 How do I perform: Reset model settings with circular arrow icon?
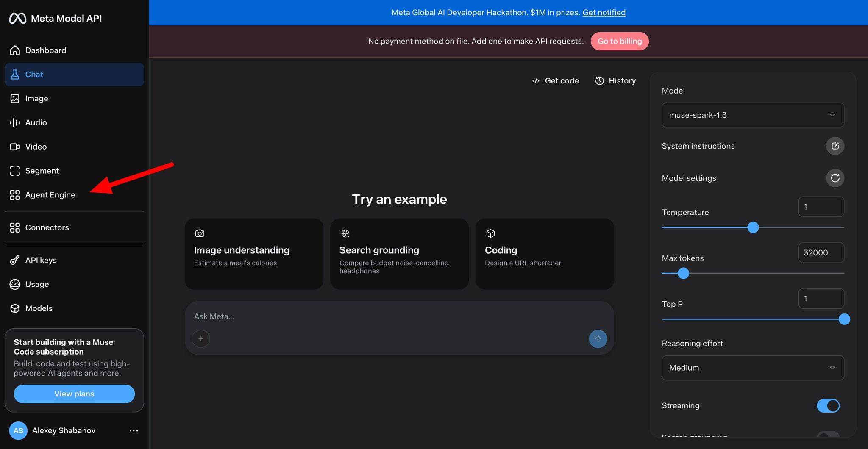point(835,178)
